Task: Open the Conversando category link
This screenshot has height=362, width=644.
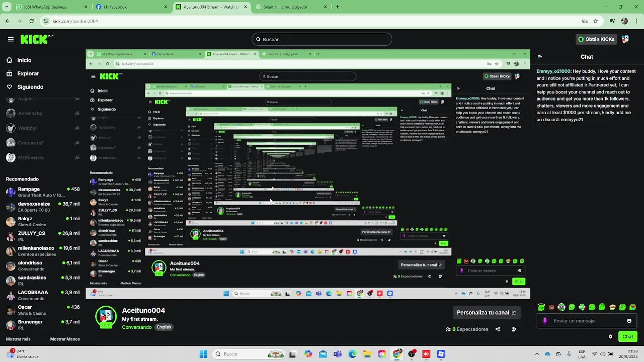Action: point(136,327)
